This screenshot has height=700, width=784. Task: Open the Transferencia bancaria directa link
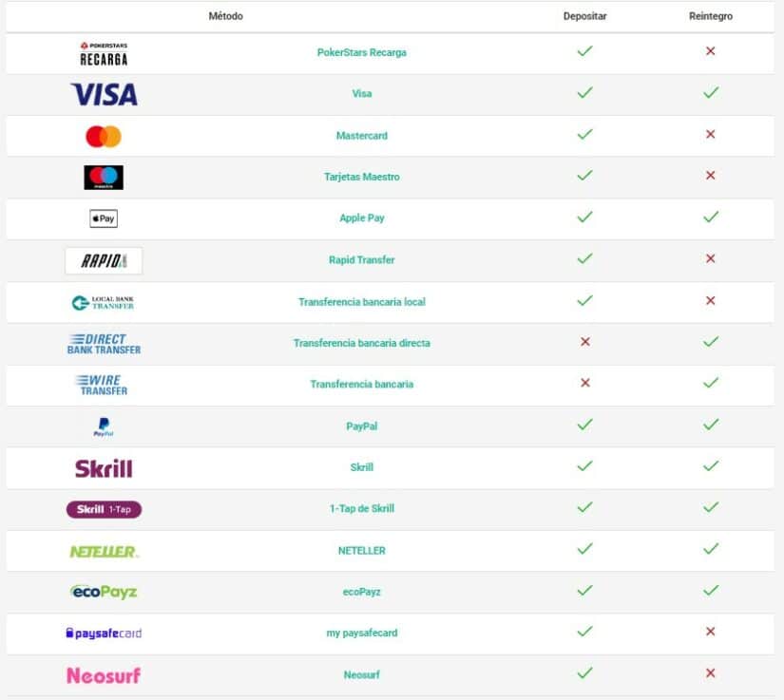click(361, 343)
